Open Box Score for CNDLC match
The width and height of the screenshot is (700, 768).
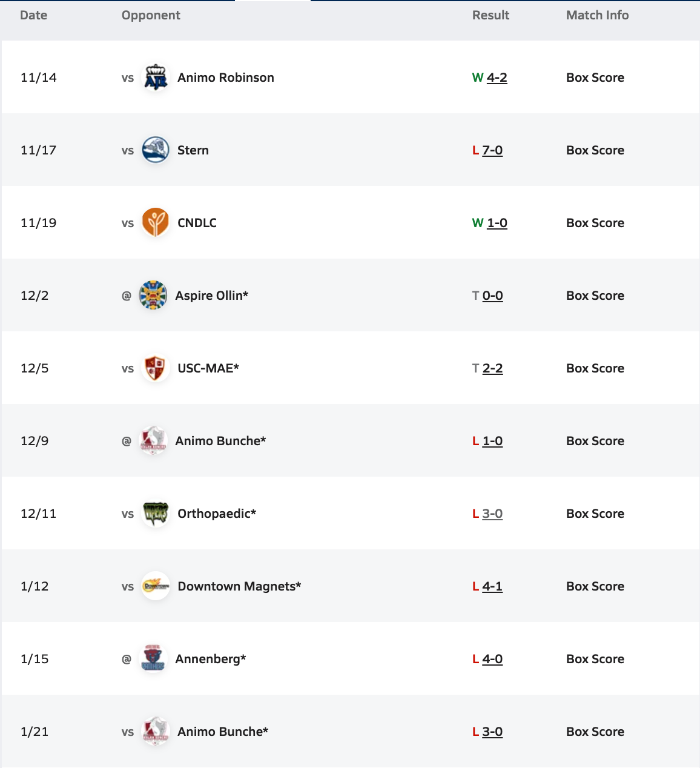[x=595, y=223]
